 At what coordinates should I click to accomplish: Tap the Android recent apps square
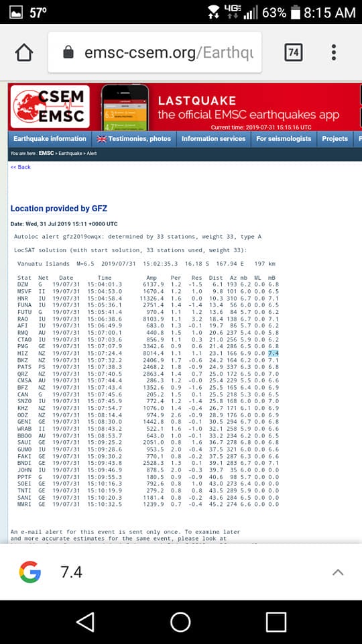click(x=276, y=622)
